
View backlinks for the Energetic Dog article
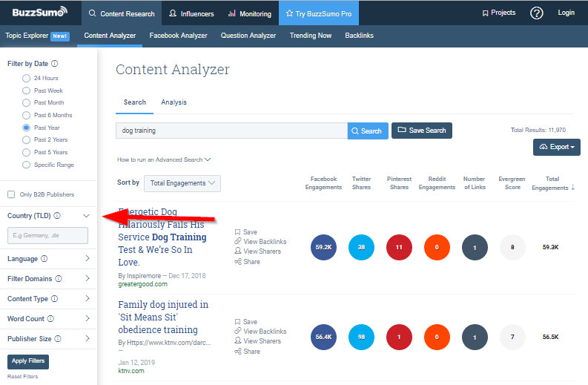point(260,241)
